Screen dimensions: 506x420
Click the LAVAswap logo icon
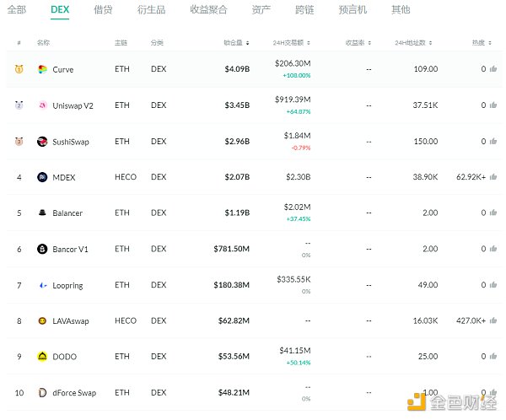point(42,320)
